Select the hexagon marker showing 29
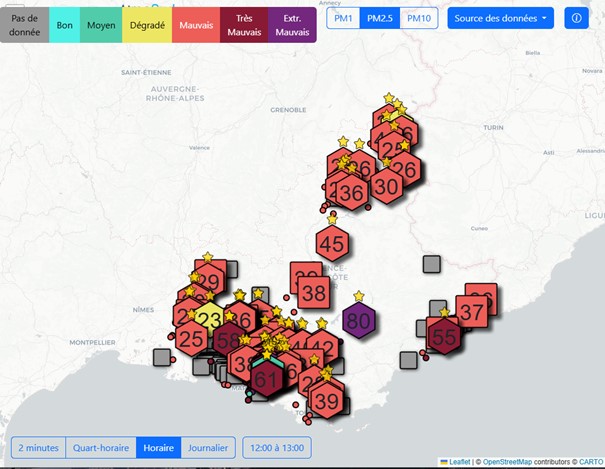 pyautogui.click(x=210, y=282)
